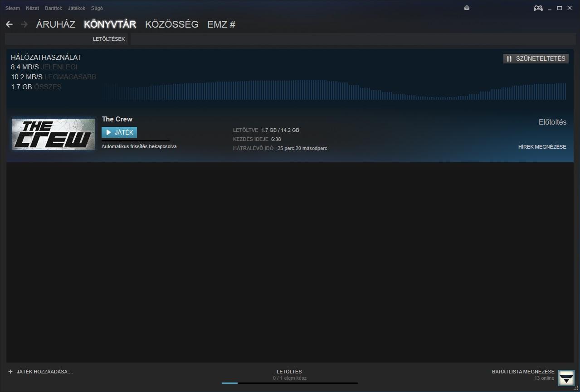Click the network usage bandwidth graph
This screenshot has width=580, height=392.
coord(334,90)
